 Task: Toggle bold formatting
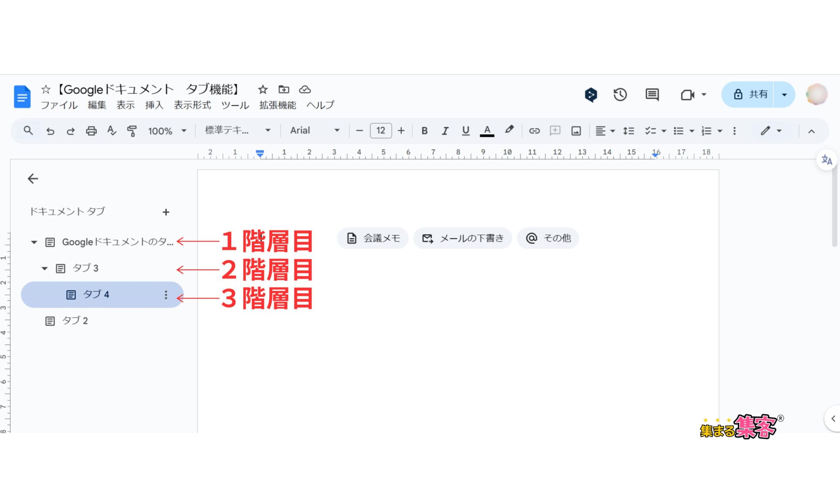coord(425,131)
